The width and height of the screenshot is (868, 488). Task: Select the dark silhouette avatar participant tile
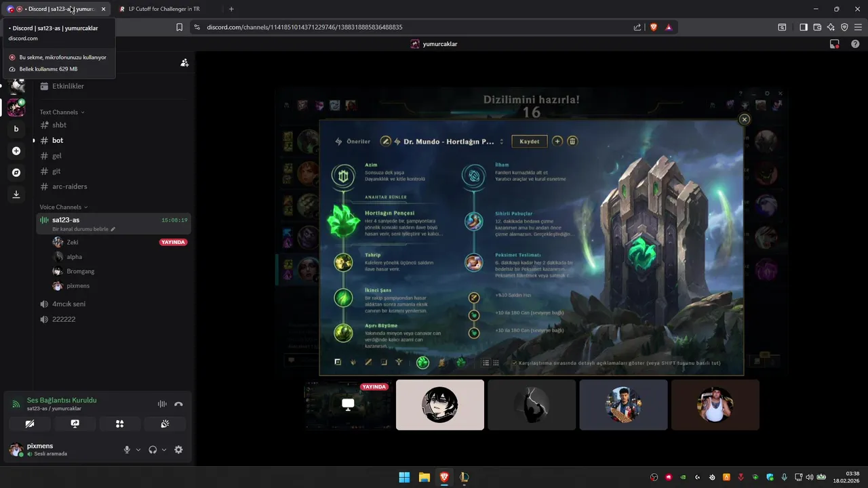532,405
